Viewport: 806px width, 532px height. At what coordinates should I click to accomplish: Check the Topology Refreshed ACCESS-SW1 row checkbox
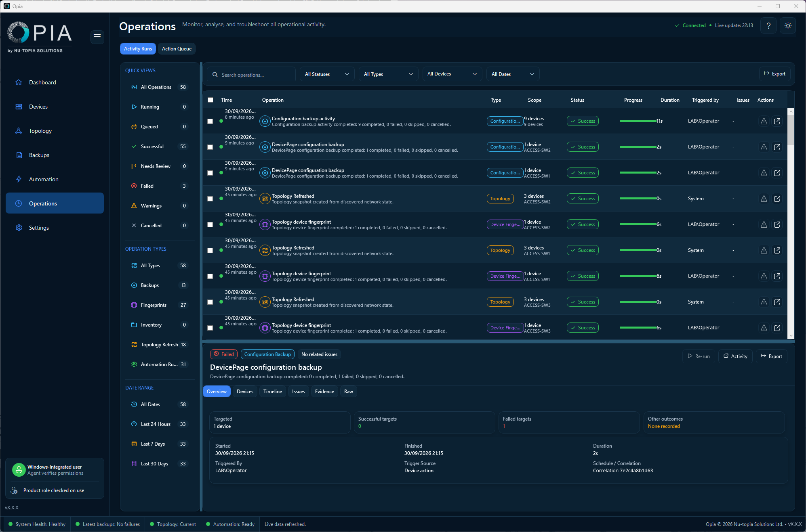(x=210, y=250)
